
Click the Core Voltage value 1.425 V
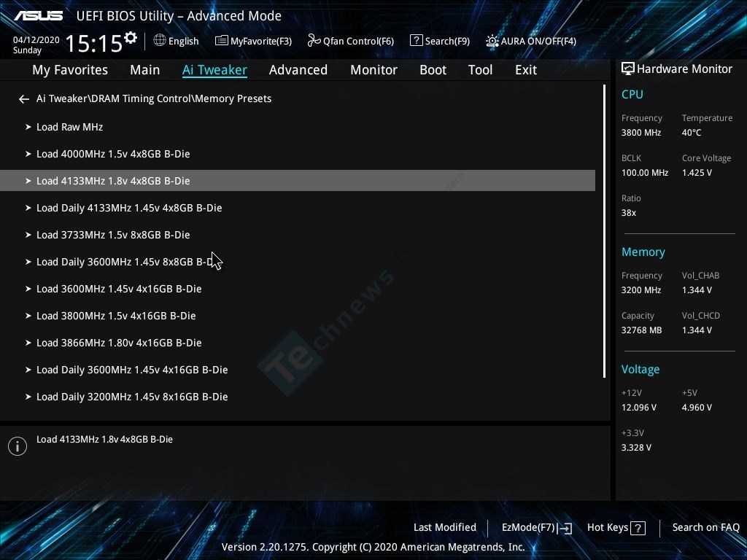[697, 173]
